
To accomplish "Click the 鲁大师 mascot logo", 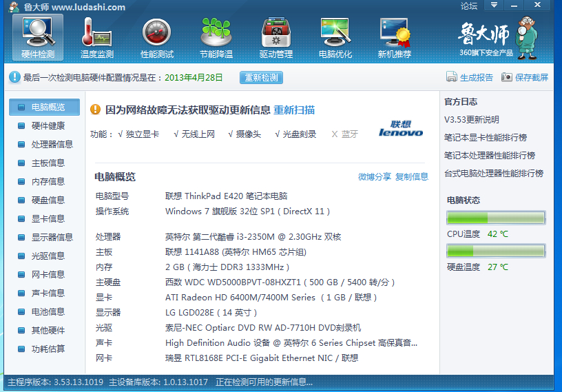I will tap(526, 37).
